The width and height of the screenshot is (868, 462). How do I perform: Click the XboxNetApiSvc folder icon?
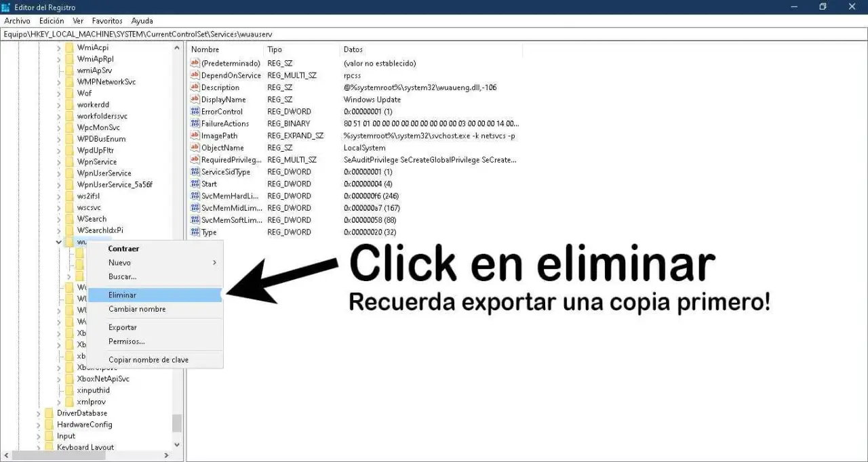coord(69,379)
